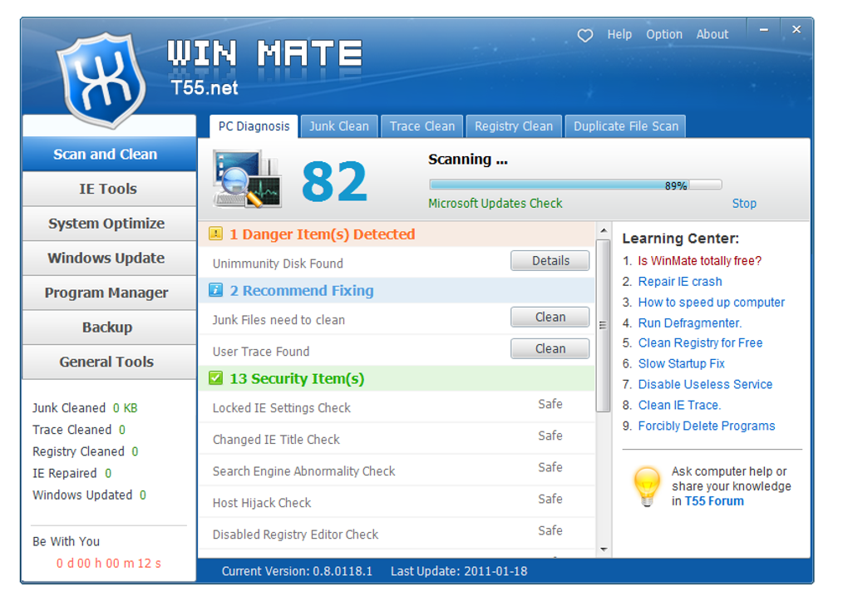Open the T55 Forum link

pyautogui.click(x=714, y=500)
